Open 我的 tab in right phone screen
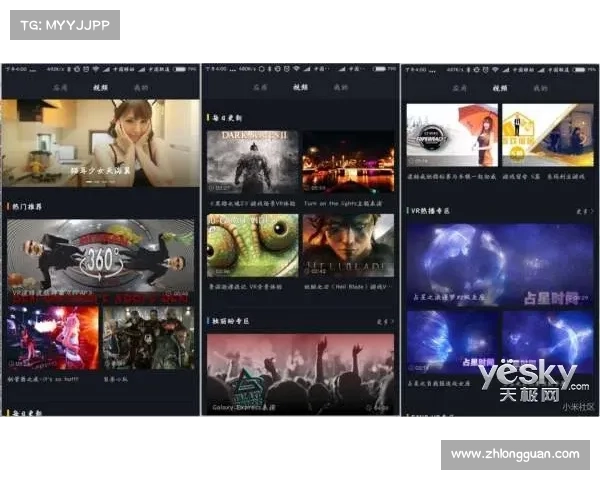 [540, 88]
